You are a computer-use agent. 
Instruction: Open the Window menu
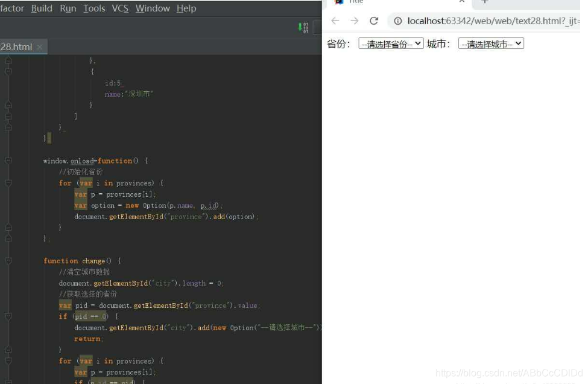click(x=153, y=8)
